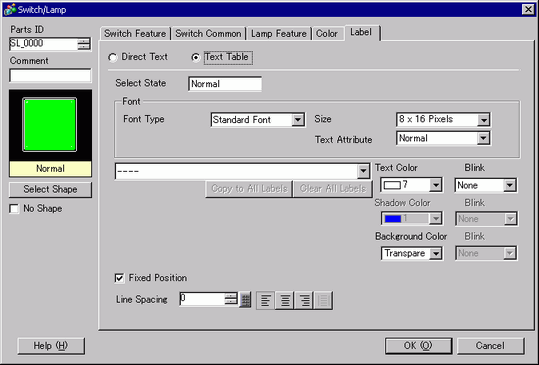
Task: Confirm with the OK button
Action: pos(418,345)
